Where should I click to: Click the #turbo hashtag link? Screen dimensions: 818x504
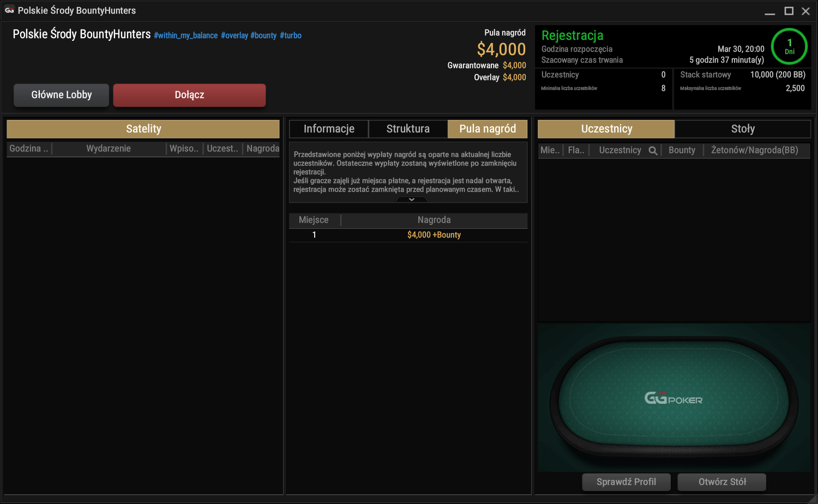click(291, 35)
